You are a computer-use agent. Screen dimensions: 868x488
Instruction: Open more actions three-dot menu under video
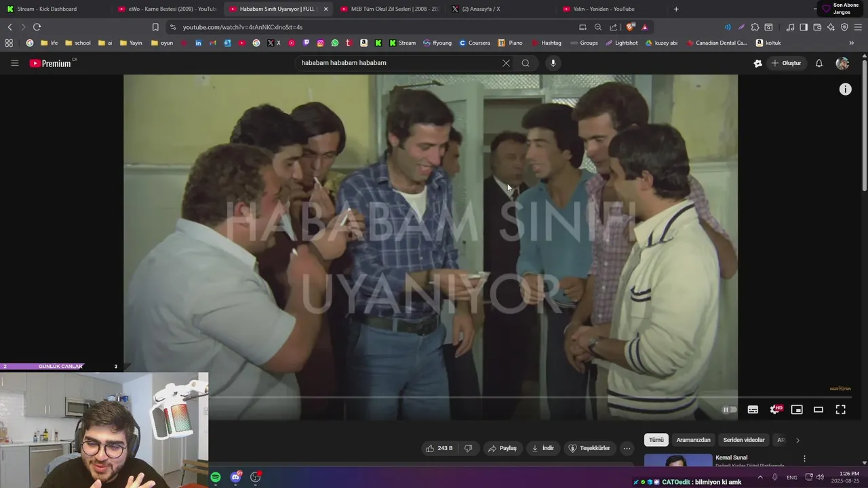(x=627, y=448)
